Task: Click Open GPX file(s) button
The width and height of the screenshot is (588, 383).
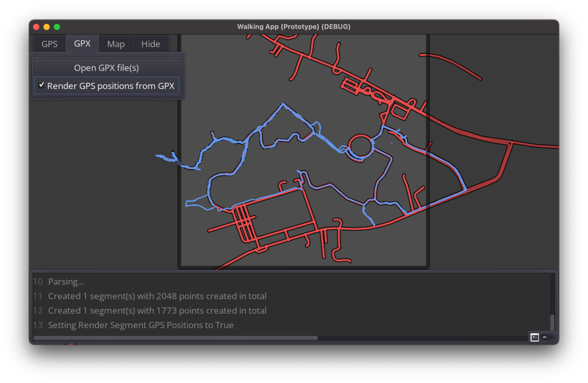Action: [x=106, y=68]
